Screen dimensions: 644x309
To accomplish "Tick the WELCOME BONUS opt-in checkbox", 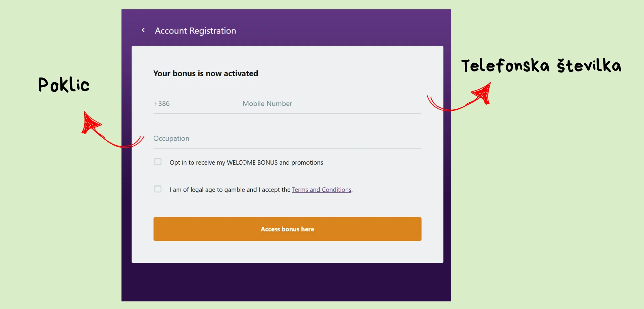I will pos(158,162).
